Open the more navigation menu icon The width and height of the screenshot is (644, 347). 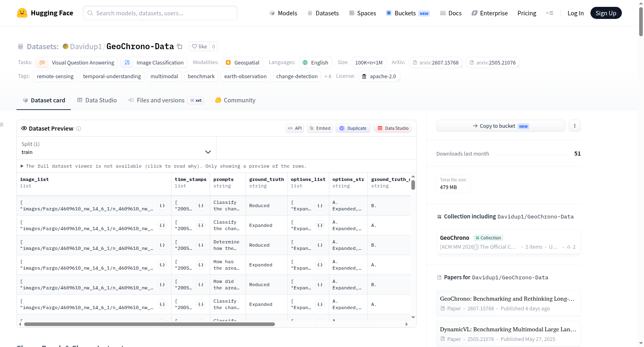tap(549, 13)
